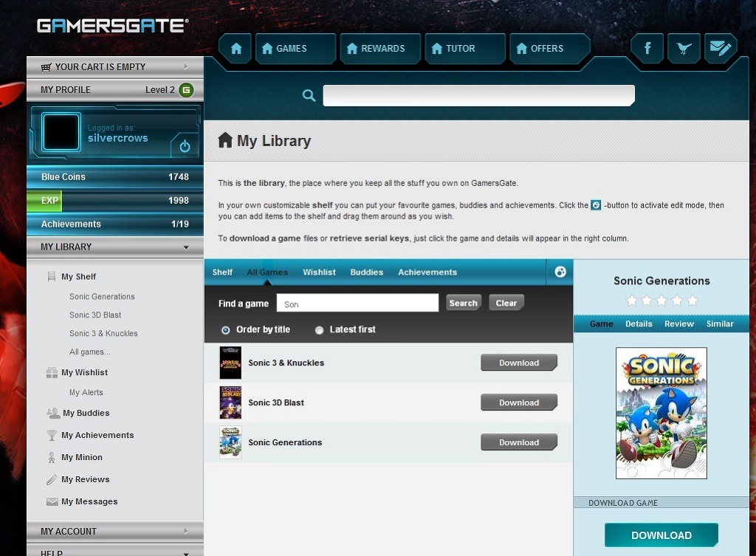The width and height of the screenshot is (756, 556).
Task: Click the newsletter envelope icon
Action: [720, 49]
